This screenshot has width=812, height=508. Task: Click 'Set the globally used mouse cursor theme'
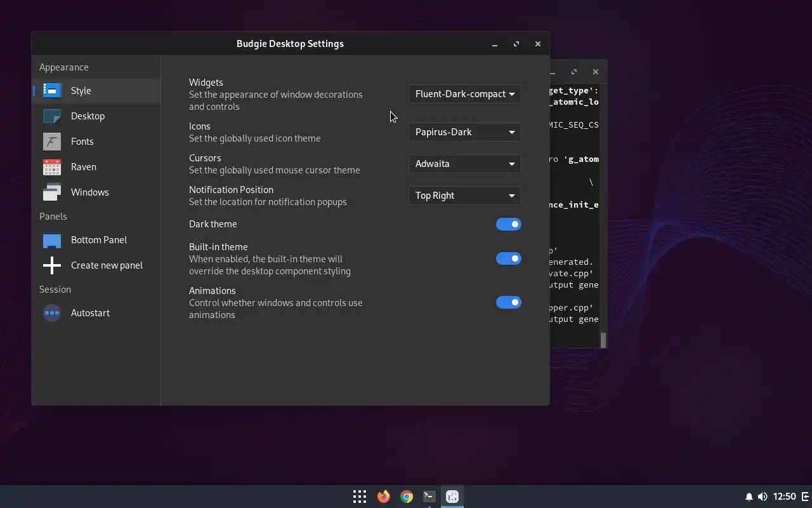[275, 170]
